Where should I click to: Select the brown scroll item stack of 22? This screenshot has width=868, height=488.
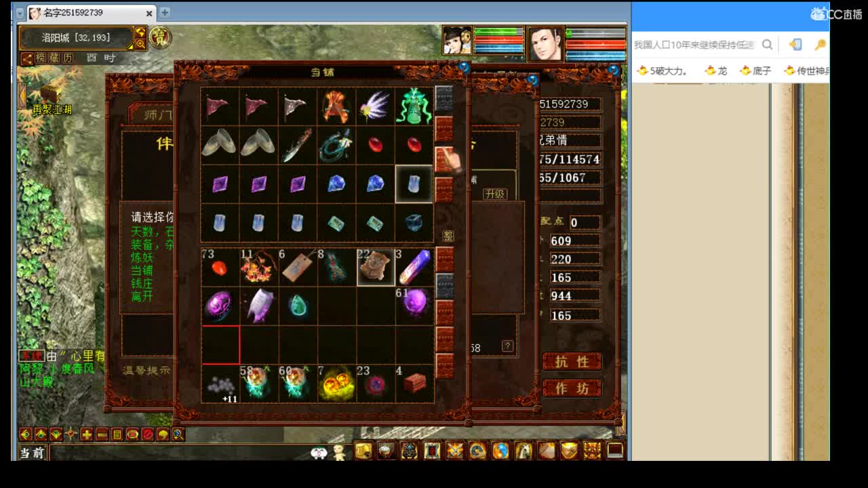[x=375, y=267]
